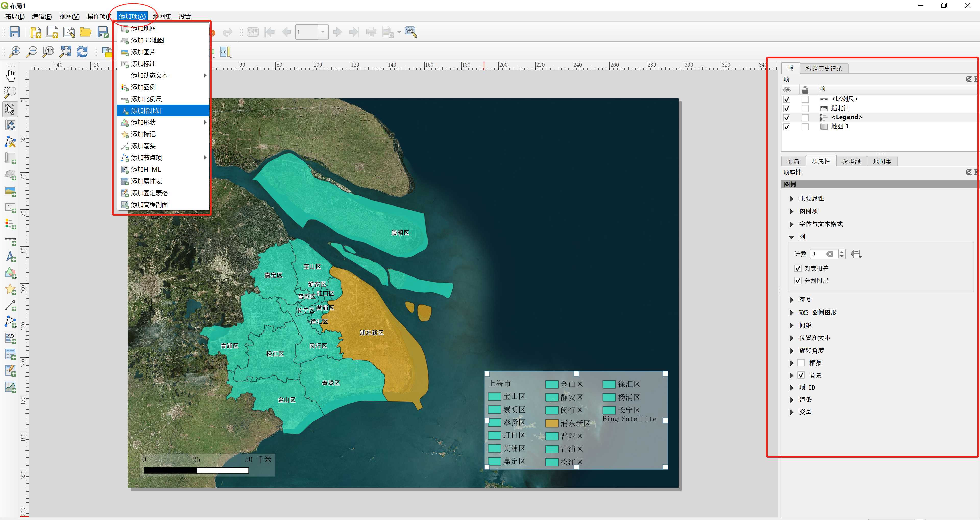
Task: Click the Open template folder icon
Action: (x=86, y=32)
